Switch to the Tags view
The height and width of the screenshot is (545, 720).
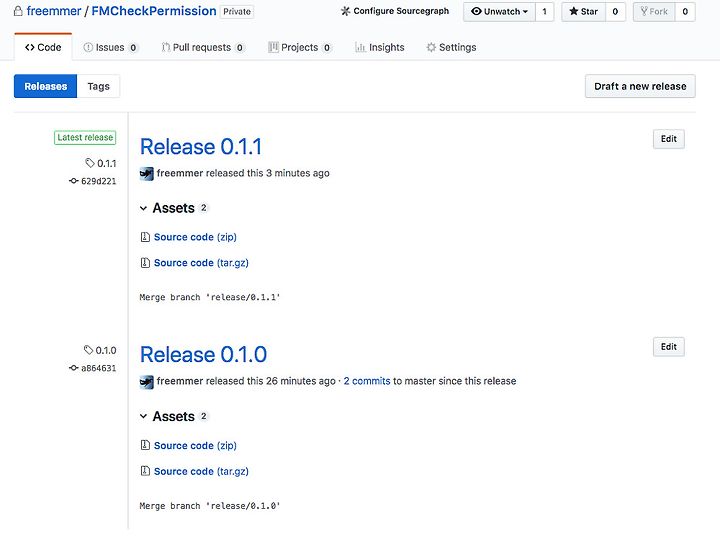pyautogui.click(x=98, y=86)
